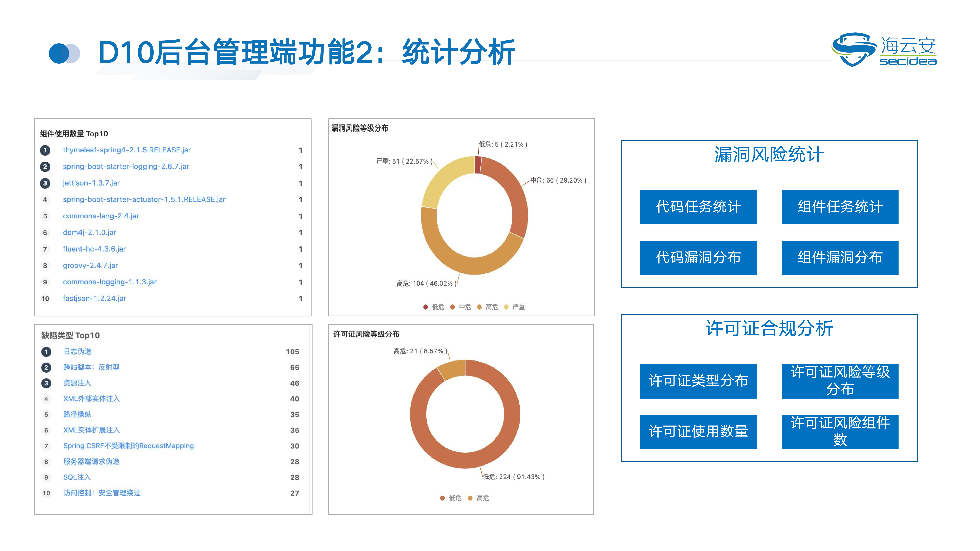980x551 pixels.
Task: Click count 46 in 资源注入 row
Action: click(295, 383)
